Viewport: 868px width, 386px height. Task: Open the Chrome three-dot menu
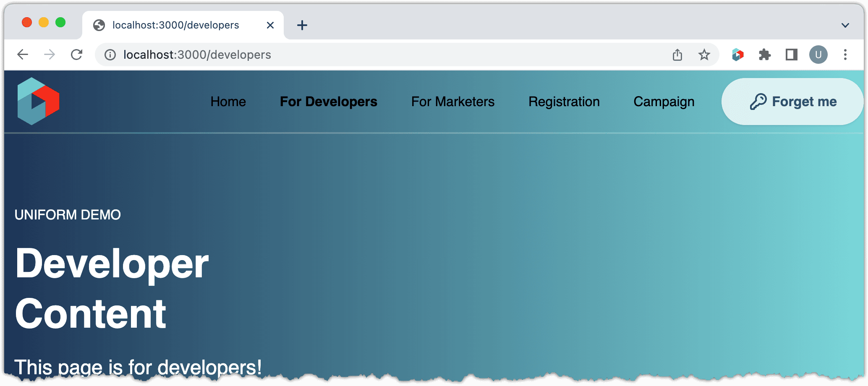click(845, 55)
